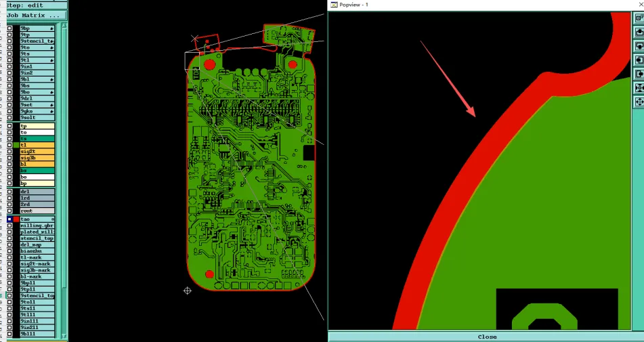Click the Popview zoom-in icon

click(x=639, y=88)
